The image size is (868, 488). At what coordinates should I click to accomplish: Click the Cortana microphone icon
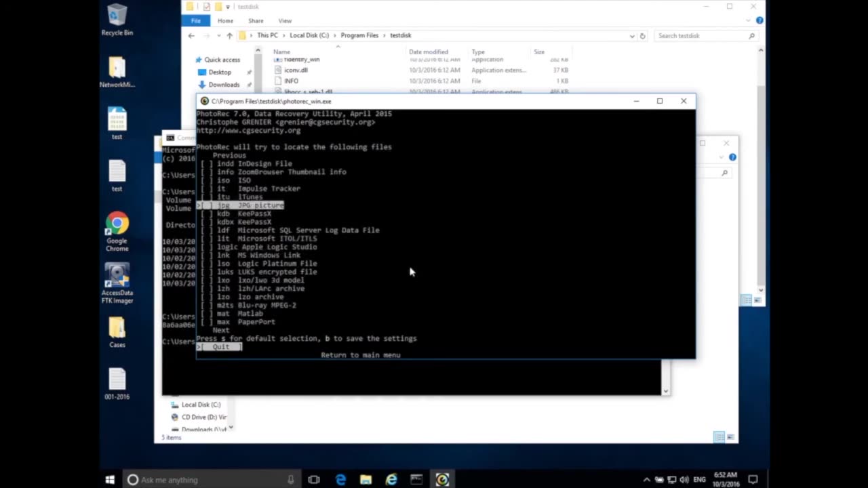pos(291,480)
